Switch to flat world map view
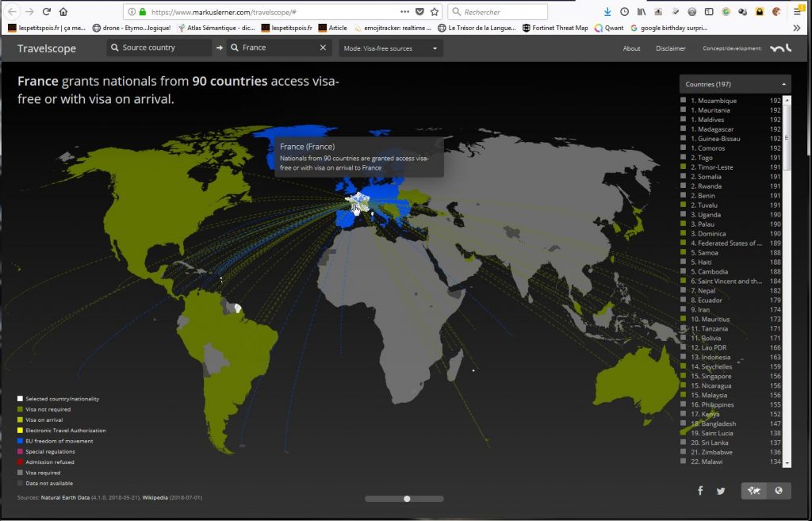812x521 pixels. click(x=754, y=491)
